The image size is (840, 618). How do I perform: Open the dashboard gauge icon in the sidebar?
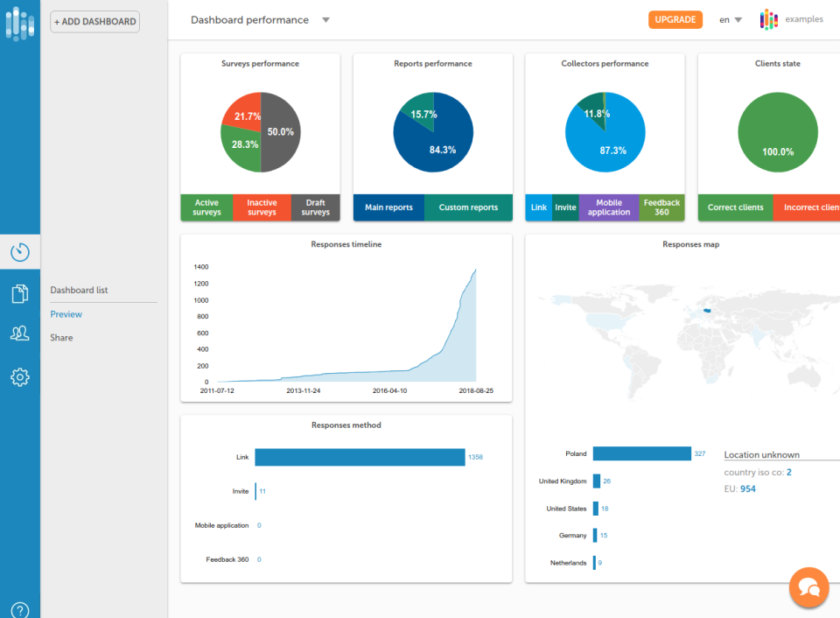pos(20,252)
